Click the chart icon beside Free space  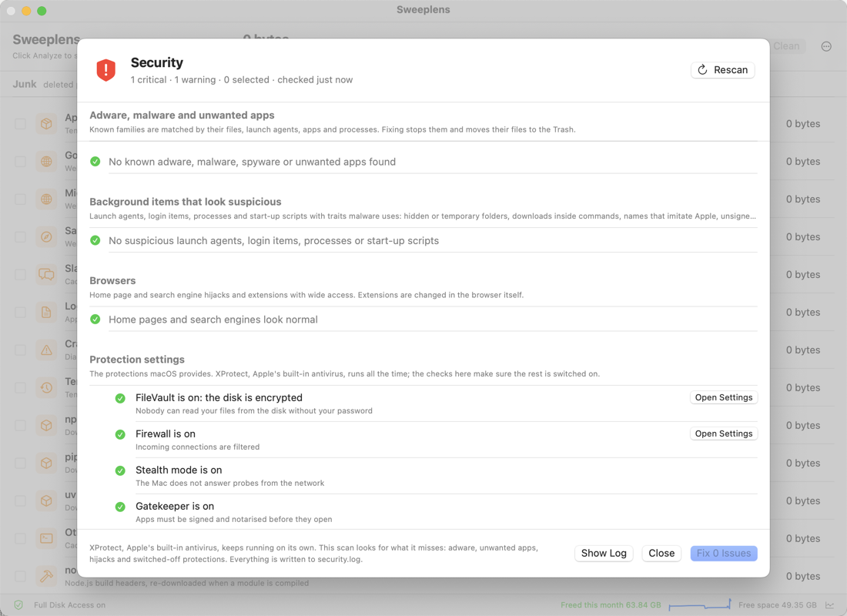tap(829, 604)
